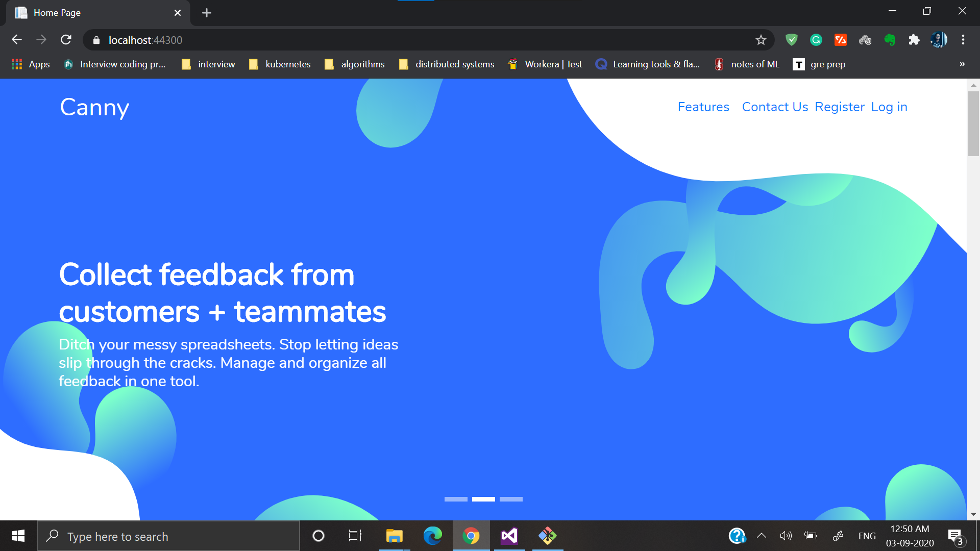Image resolution: width=980 pixels, height=551 pixels.
Task: Click the Evernote elephant extension icon
Action: click(x=890, y=40)
